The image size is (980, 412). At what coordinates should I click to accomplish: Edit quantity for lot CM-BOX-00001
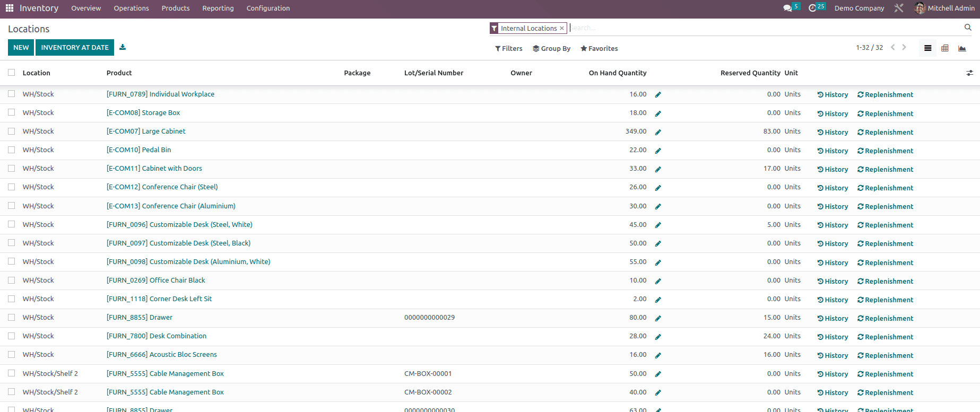click(x=658, y=374)
